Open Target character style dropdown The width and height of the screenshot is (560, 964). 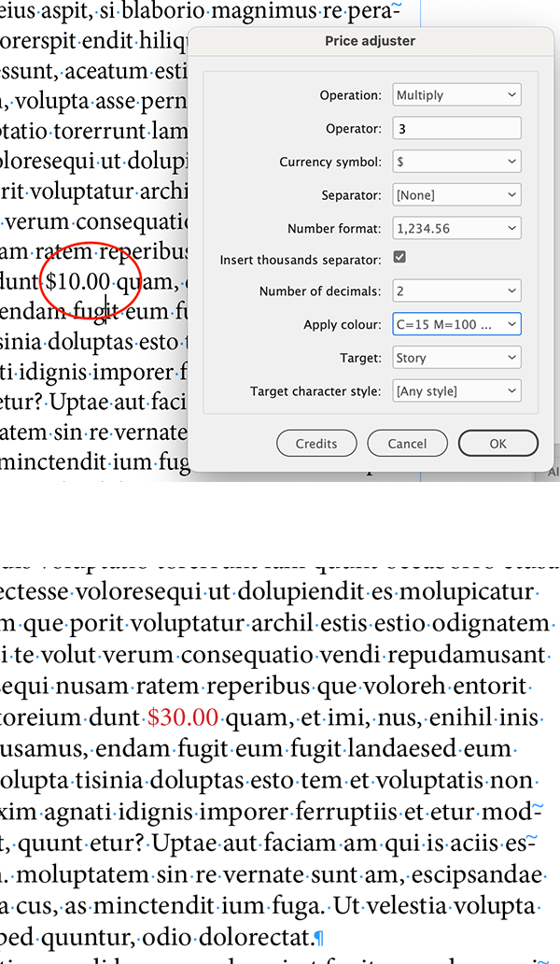[456, 391]
